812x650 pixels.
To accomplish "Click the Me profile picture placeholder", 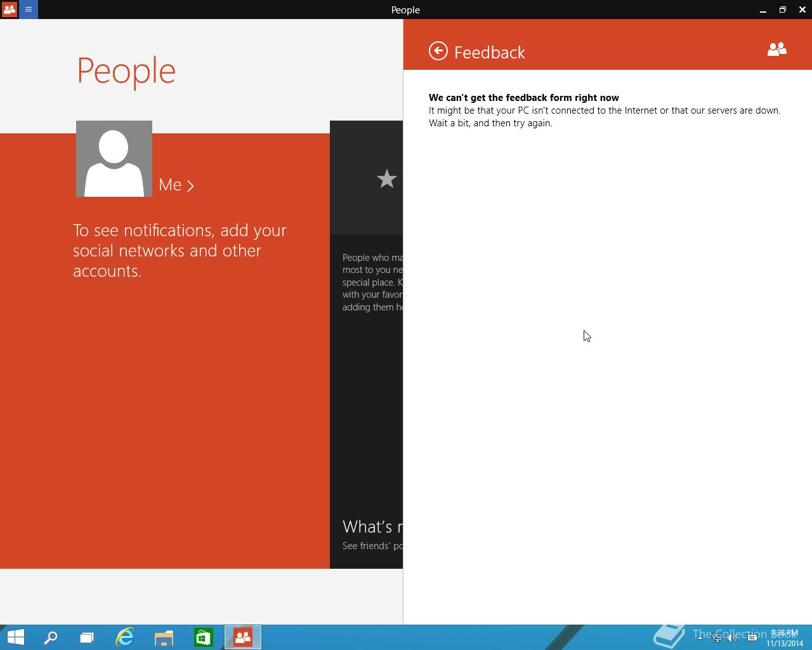I will (x=114, y=159).
